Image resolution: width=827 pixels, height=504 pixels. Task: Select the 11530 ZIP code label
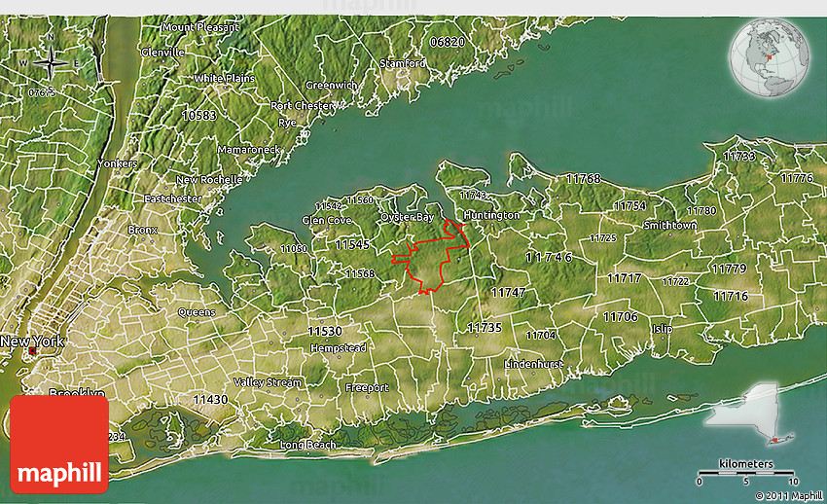pyautogui.click(x=324, y=332)
